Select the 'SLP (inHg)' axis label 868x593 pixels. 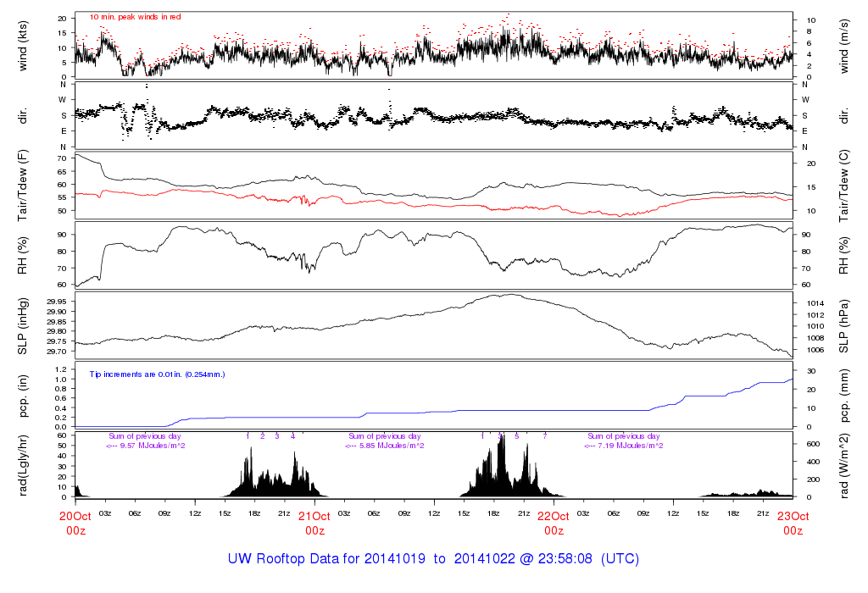pyautogui.click(x=23, y=326)
